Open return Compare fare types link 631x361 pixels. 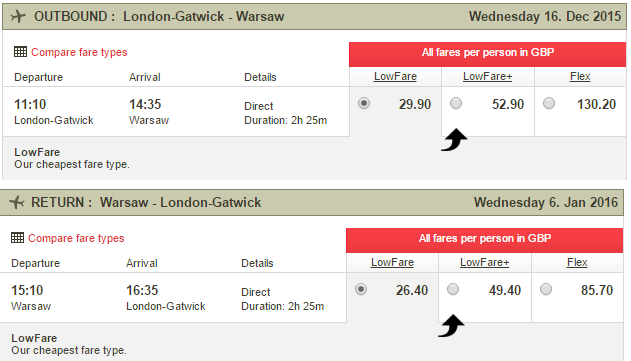[x=76, y=238]
